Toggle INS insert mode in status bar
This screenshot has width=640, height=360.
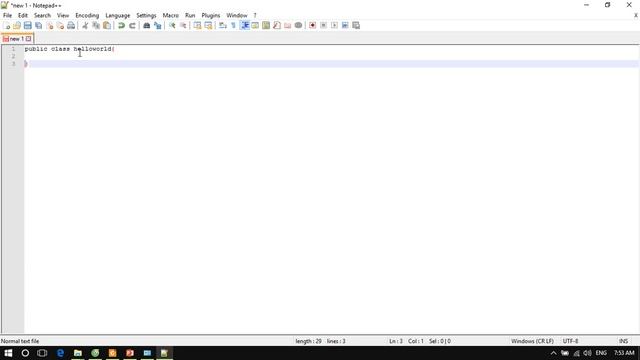coord(623,341)
